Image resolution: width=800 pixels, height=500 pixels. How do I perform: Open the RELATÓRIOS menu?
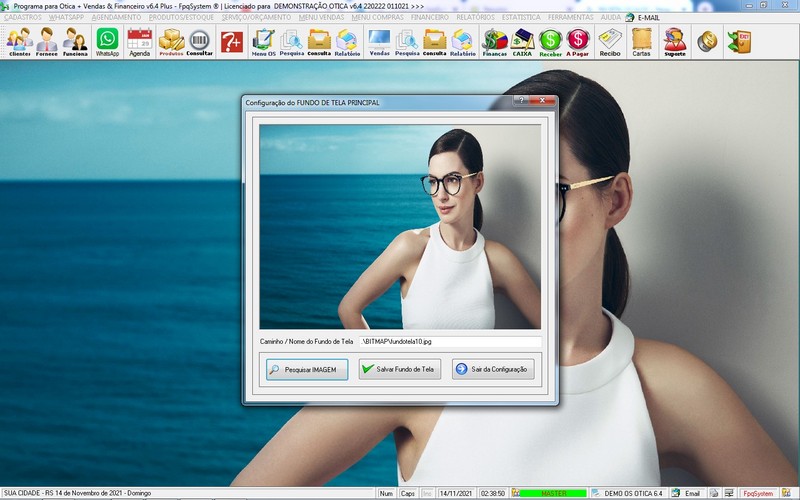(x=476, y=17)
